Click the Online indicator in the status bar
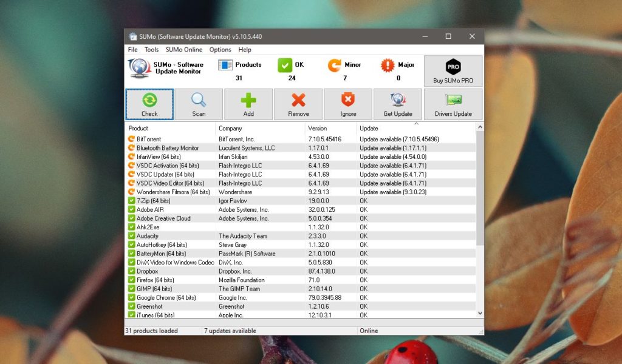The height and width of the screenshot is (364, 622). [369, 331]
